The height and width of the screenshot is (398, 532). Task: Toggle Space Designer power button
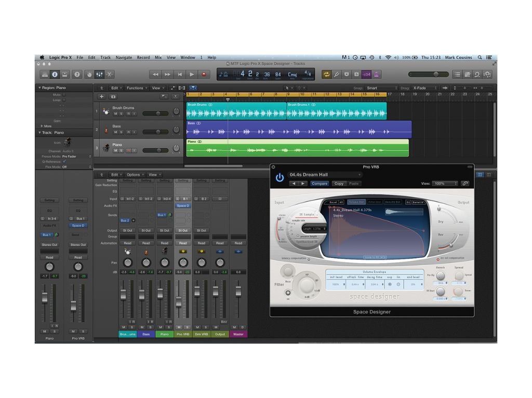[x=280, y=177]
